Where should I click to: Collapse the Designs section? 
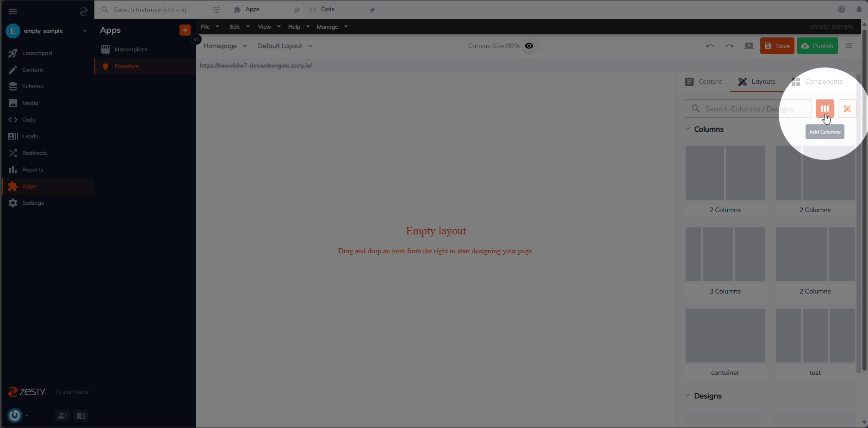(687, 396)
